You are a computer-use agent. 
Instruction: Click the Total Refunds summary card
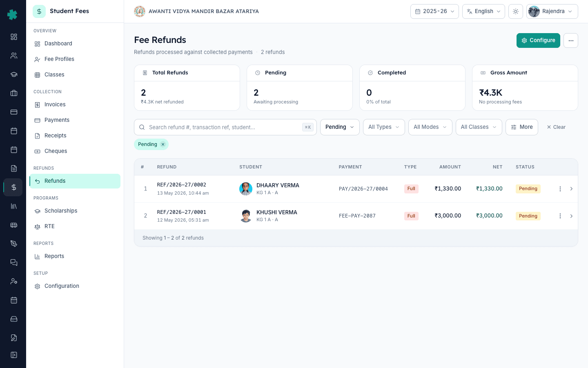click(x=187, y=88)
